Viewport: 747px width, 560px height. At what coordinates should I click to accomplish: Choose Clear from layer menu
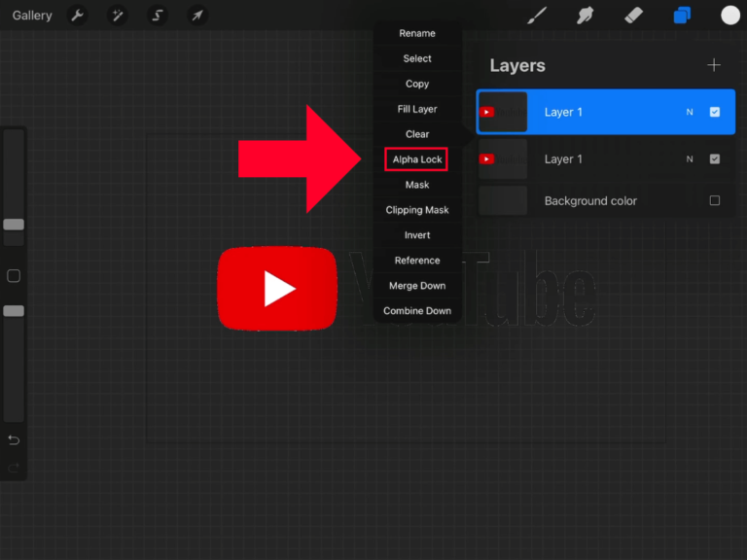(x=417, y=134)
